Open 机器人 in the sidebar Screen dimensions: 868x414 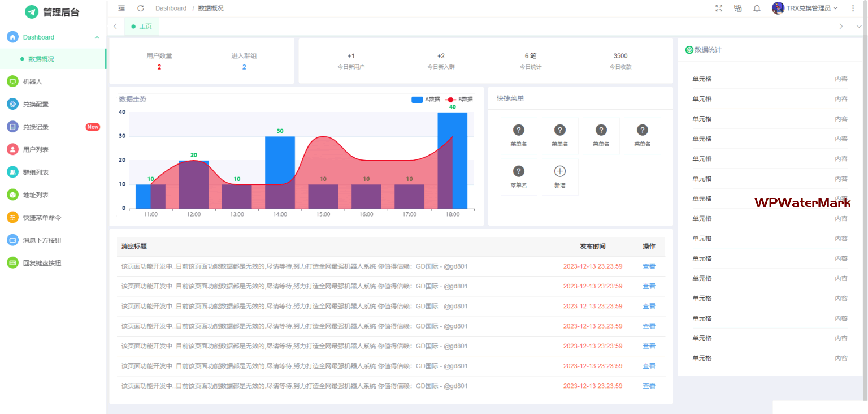point(33,81)
